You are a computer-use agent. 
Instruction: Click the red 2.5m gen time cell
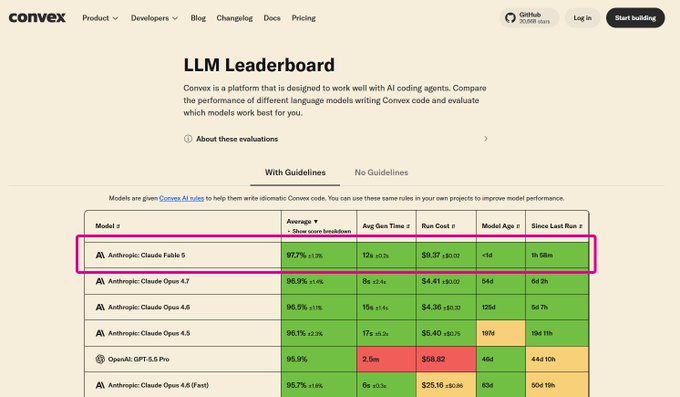386,359
